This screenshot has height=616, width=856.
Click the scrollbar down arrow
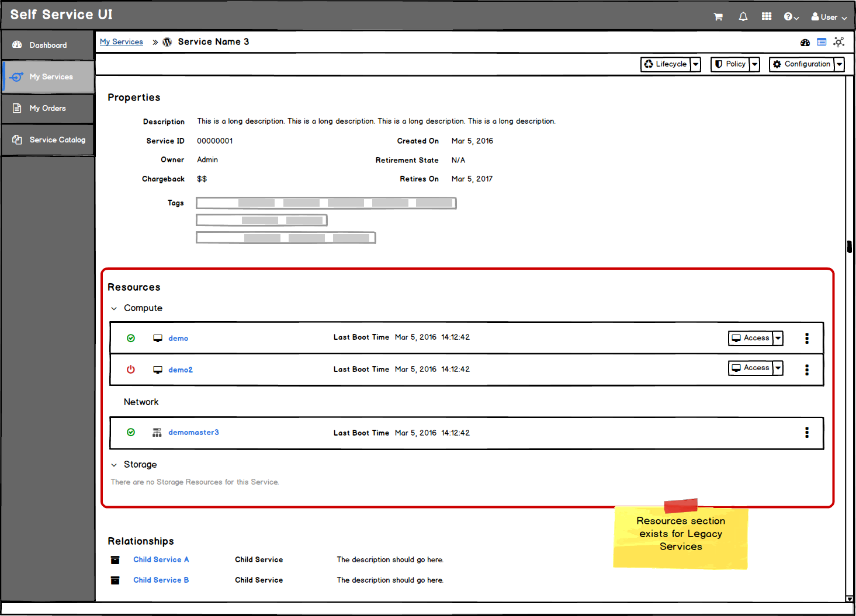click(850, 598)
